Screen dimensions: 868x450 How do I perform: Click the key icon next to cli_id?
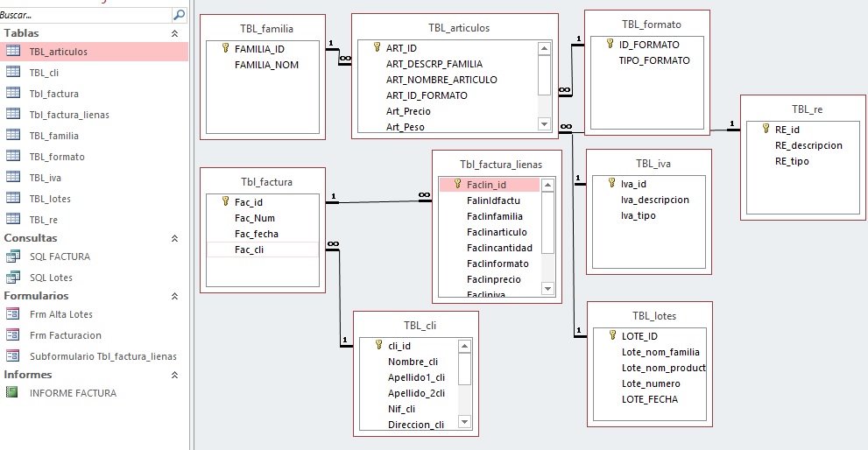point(378,346)
